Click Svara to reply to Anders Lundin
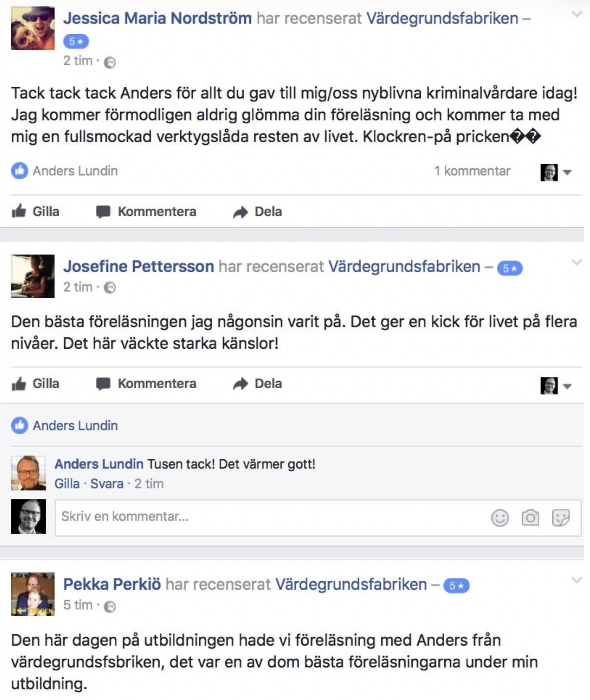590x700 pixels. (107, 484)
